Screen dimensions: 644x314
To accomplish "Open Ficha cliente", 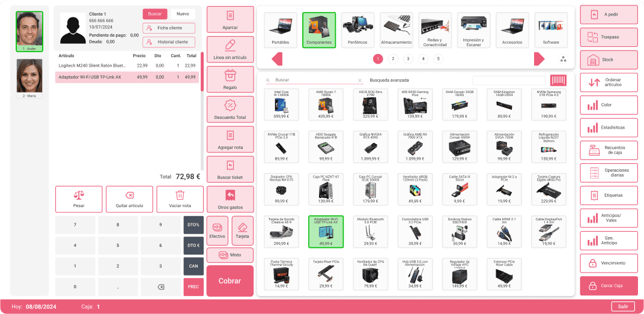I will pos(169,28).
